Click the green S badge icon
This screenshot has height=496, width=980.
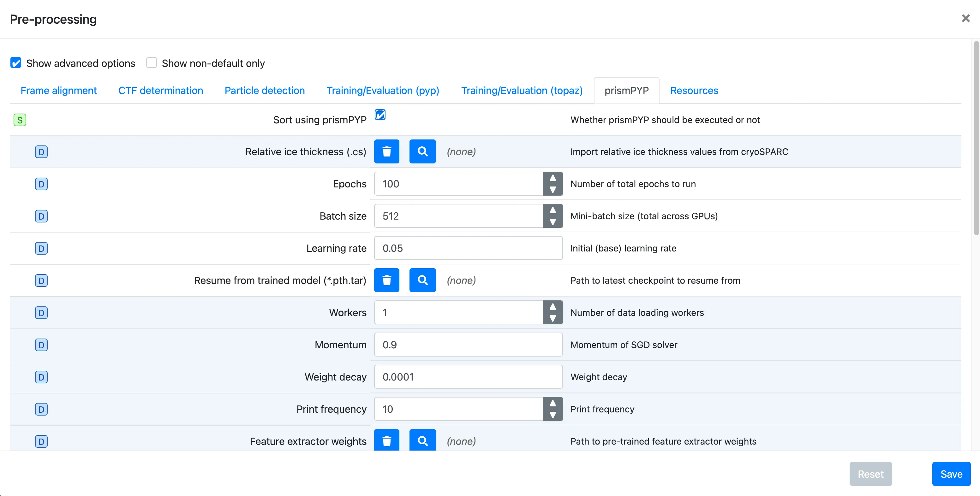[20, 120]
